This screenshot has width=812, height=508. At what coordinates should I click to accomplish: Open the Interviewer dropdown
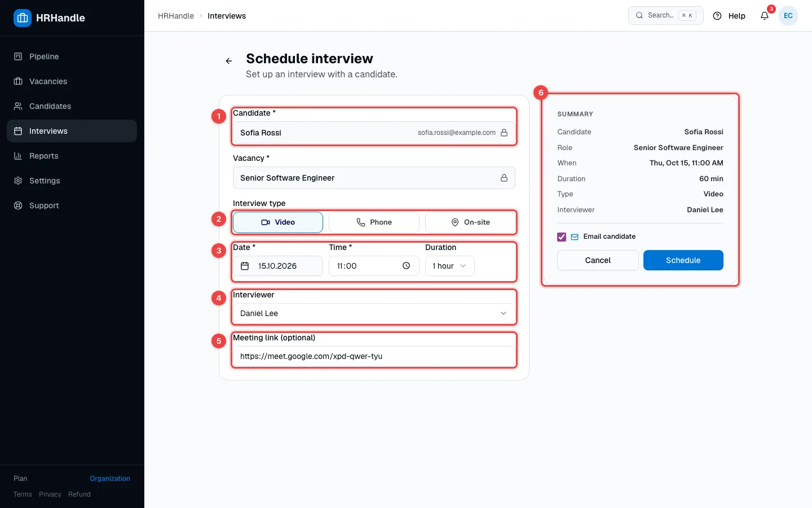[x=374, y=313]
